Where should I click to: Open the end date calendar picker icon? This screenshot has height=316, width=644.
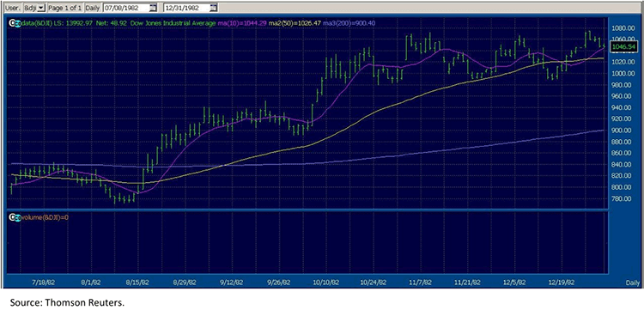click(x=213, y=8)
